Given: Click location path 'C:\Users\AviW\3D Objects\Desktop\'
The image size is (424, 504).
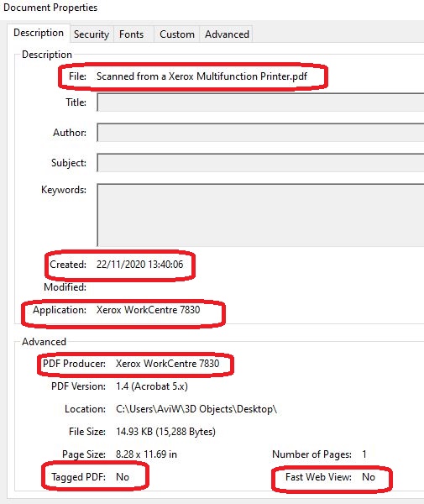Looking at the screenshot, I should tap(196, 409).
